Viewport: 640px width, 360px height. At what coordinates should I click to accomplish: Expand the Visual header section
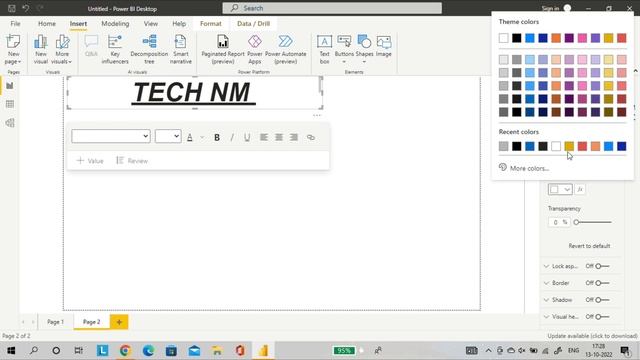(547, 317)
